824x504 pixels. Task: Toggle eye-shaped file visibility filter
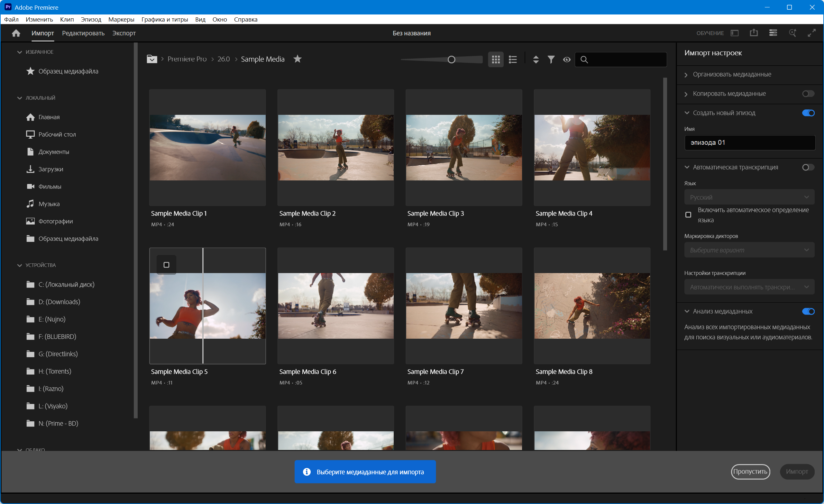566,60
